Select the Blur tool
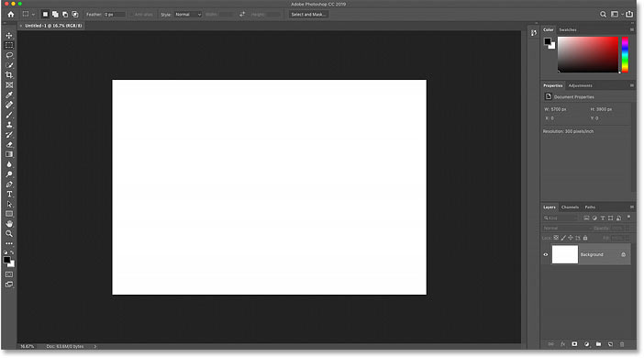644x358 pixels. [9, 164]
